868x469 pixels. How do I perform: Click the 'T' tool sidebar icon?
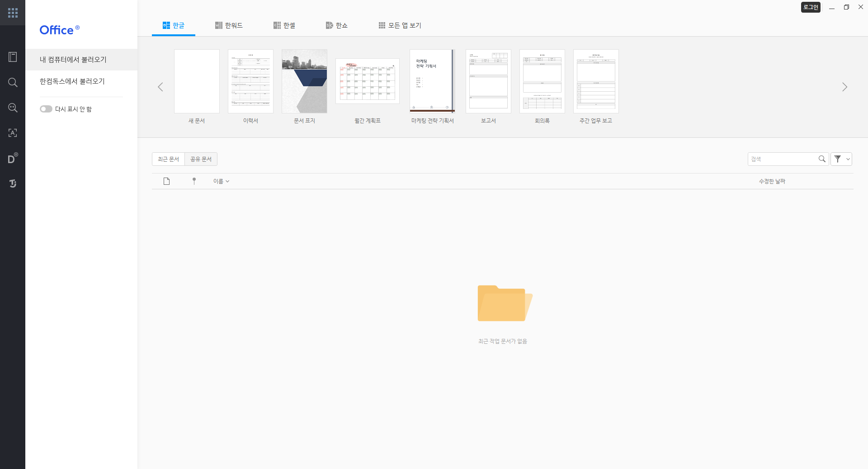pyautogui.click(x=13, y=183)
